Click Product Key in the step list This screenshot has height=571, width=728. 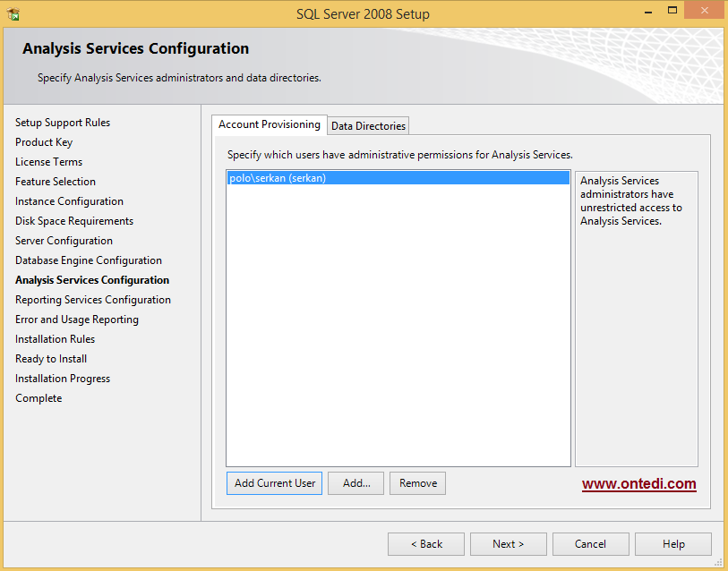pos(44,142)
